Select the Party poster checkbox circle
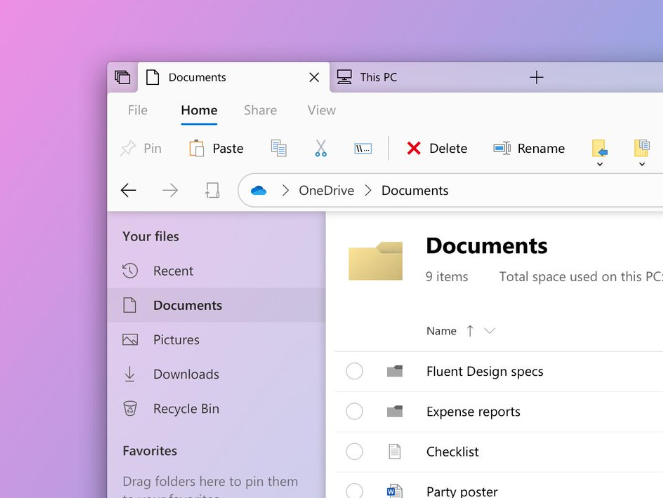 coord(354,491)
